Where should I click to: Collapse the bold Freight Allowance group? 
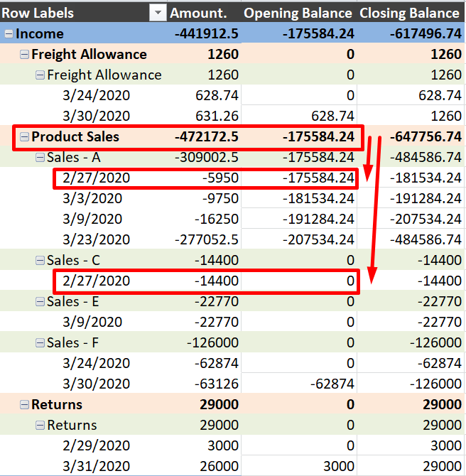(24, 54)
